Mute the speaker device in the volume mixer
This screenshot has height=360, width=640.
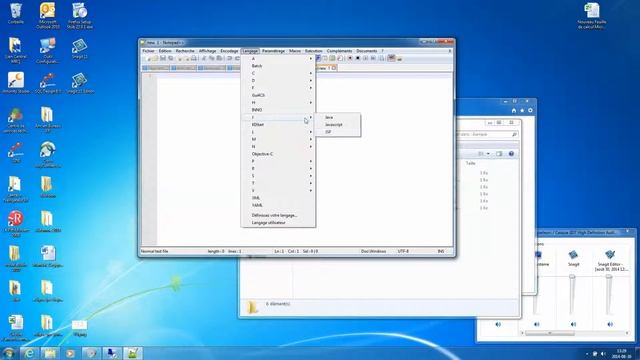(x=498, y=324)
